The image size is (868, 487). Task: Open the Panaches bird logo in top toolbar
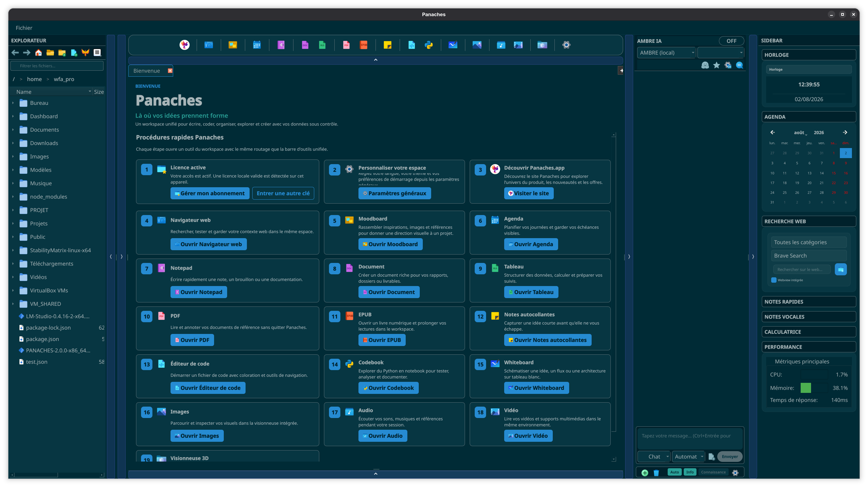click(184, 45)
